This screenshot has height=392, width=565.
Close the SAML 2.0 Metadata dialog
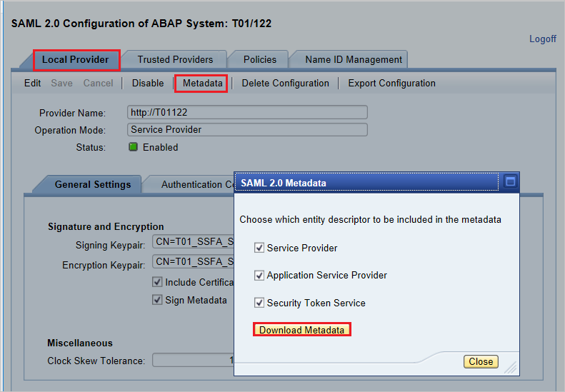[481, 361]
